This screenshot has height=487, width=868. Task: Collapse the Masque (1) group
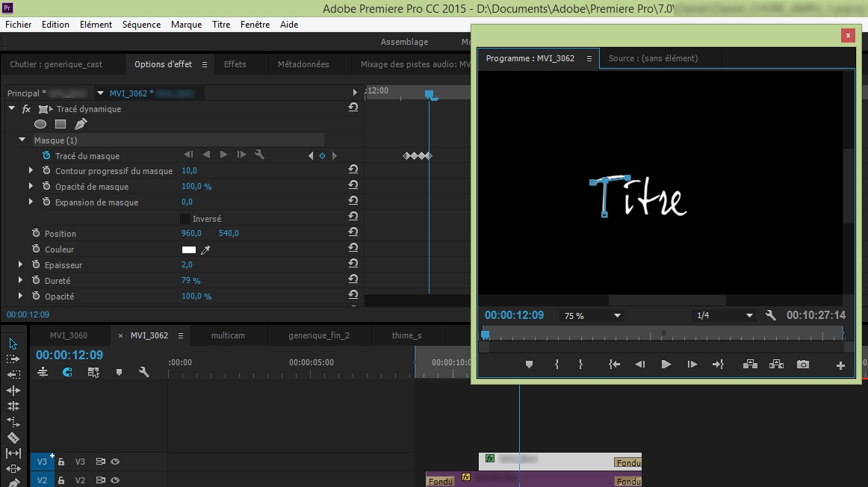point(22,140)
